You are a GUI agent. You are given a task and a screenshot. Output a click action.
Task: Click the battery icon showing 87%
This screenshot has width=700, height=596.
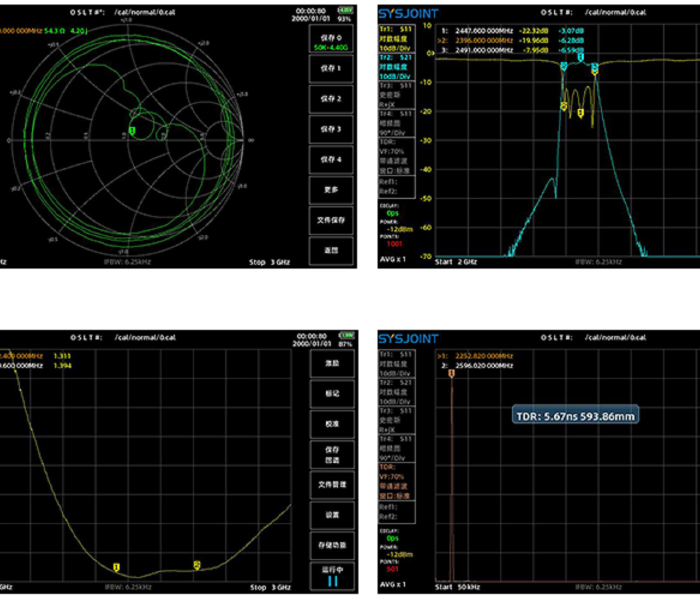pyautogui.click(x=346, y=335)
